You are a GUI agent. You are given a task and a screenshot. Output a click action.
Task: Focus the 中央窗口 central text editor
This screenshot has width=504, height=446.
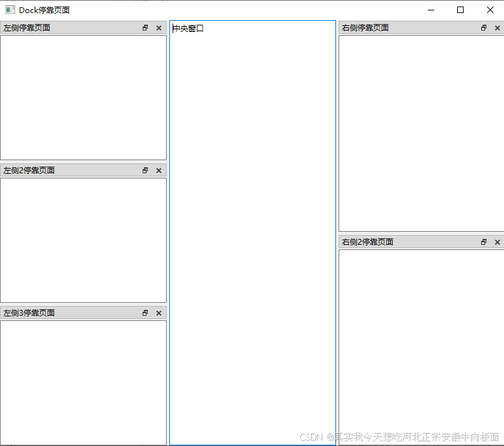tap(253, 232)
